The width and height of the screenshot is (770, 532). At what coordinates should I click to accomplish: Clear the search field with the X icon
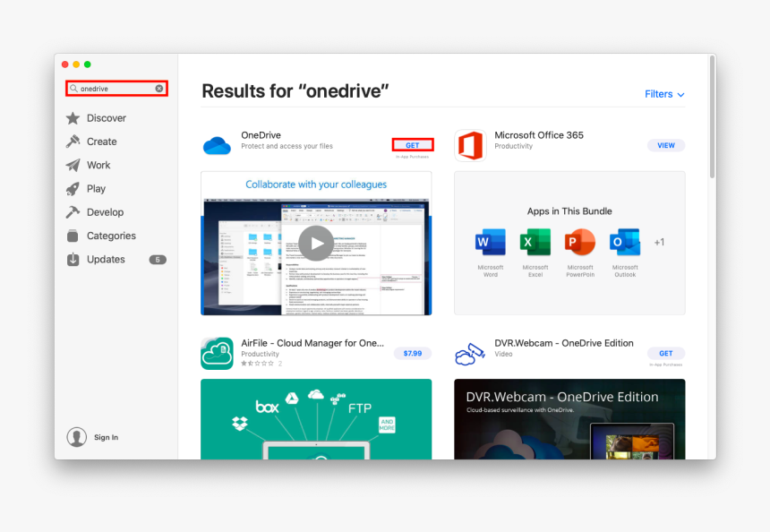[x=159, y=89]
